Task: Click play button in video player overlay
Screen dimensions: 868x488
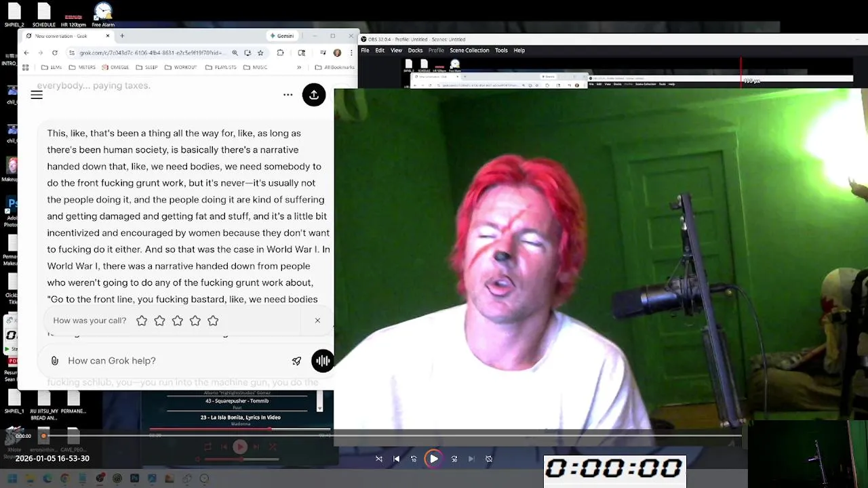Action: click(x=433, y=459)
